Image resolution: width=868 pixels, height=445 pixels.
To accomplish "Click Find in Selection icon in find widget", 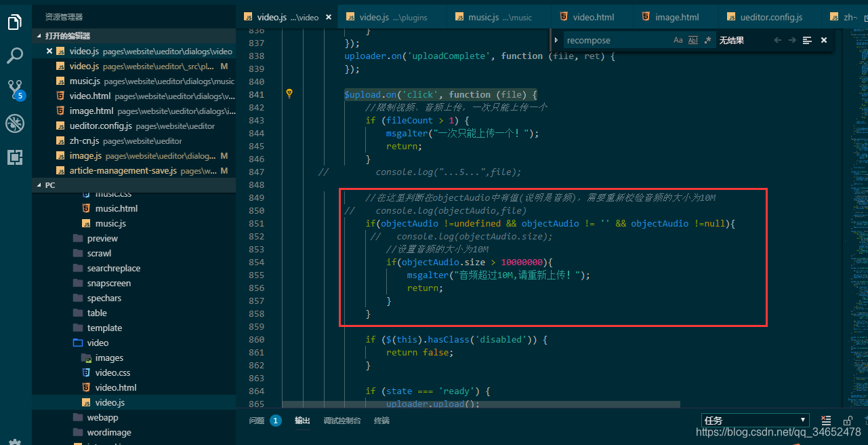I will (807, 40).
